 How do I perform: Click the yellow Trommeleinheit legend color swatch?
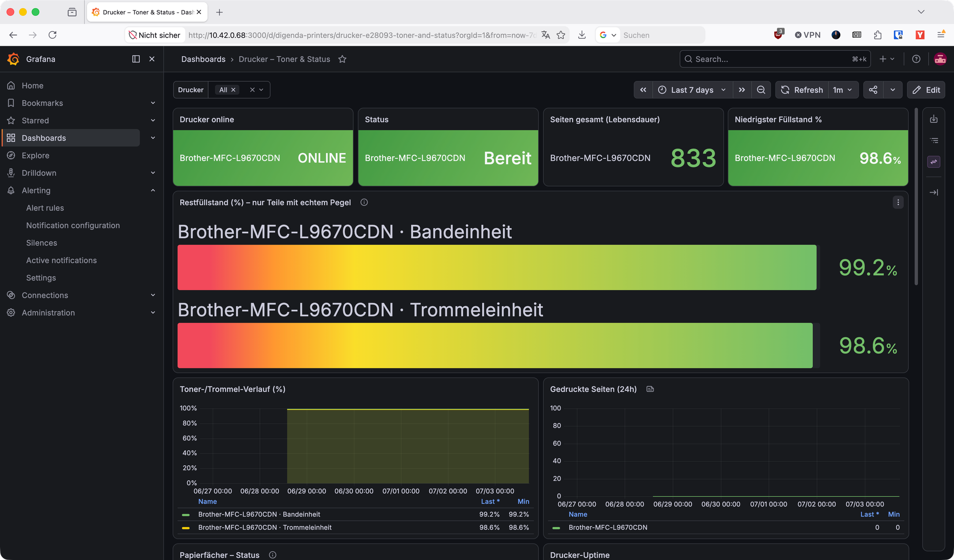[186, 528]
